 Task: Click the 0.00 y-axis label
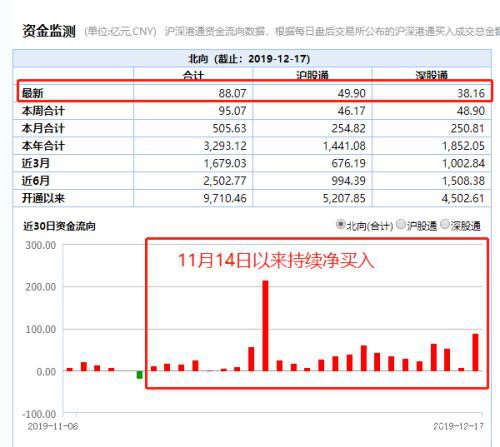click(x=46, y=372)
